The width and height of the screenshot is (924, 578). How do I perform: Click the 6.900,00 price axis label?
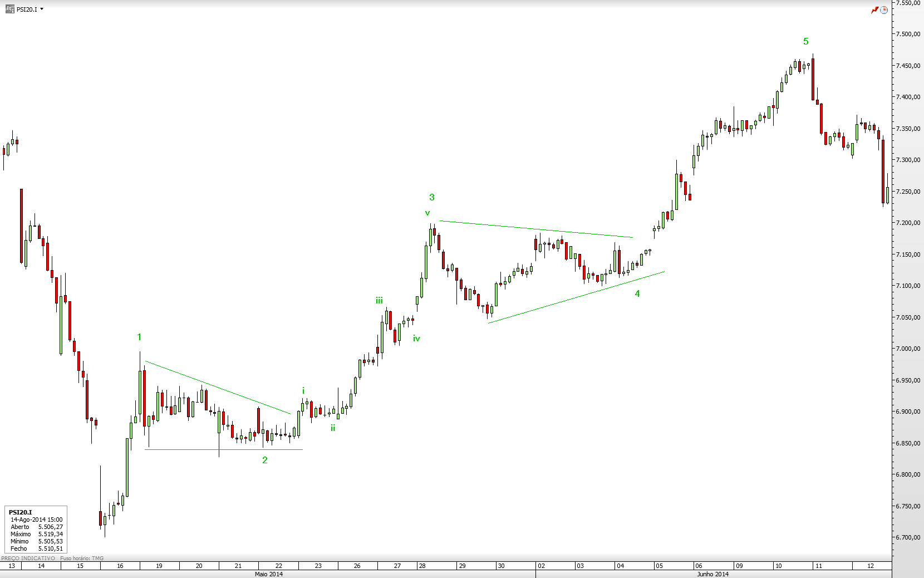tap(908, 412)
